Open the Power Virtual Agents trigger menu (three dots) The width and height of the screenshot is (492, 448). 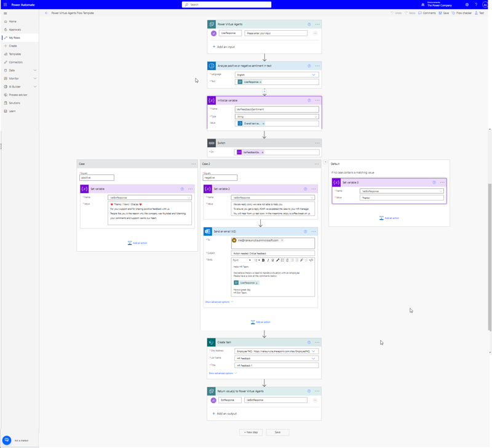click(317, 25)
